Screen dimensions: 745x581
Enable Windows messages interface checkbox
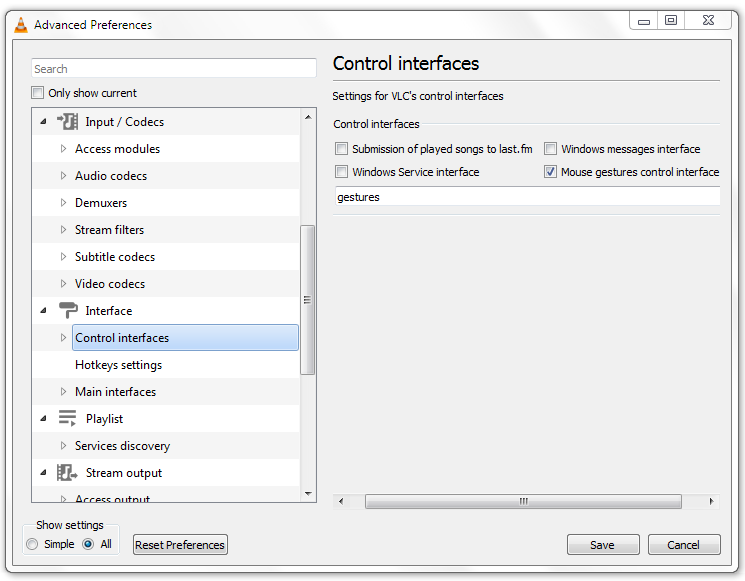click(x=550, y=149)
